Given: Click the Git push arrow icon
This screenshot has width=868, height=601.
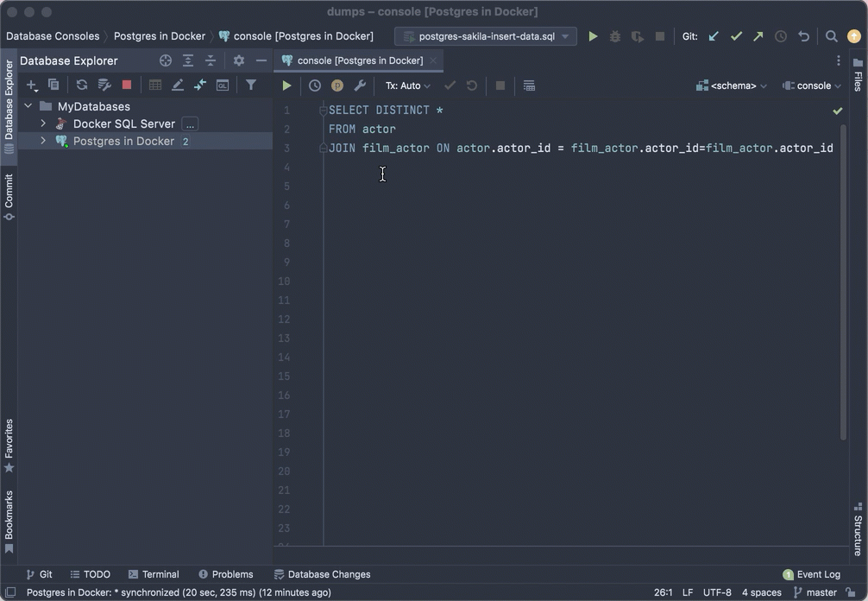Looking at the screenshot, I should point(758,36).
